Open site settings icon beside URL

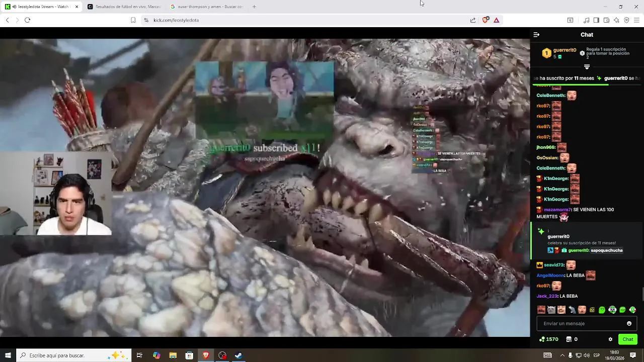coord(146,20)
